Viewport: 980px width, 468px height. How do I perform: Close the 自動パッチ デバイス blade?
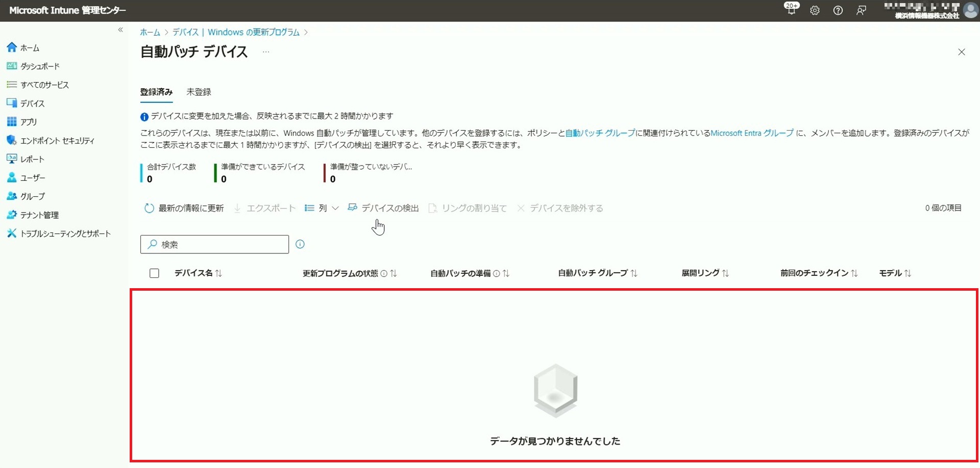click(962, 52)
